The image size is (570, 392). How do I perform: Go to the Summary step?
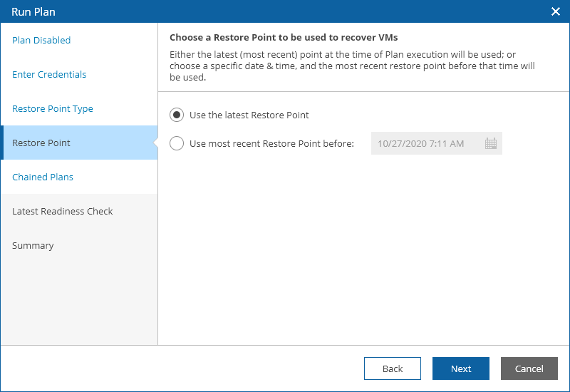tap(33, 246)
